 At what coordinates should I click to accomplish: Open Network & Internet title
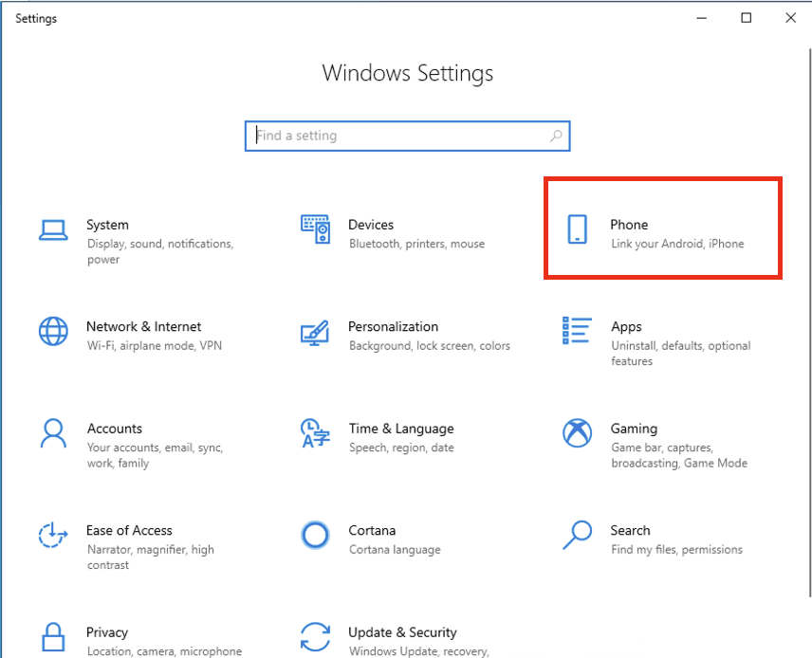(x=144, y=327)
